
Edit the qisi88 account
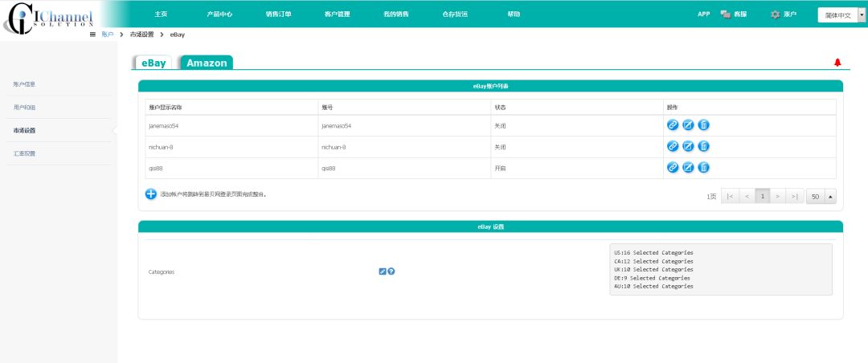688,168
